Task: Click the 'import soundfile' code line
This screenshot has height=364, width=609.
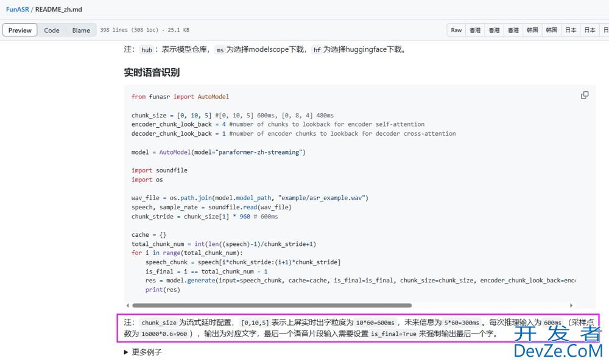Action: point(159,170)
